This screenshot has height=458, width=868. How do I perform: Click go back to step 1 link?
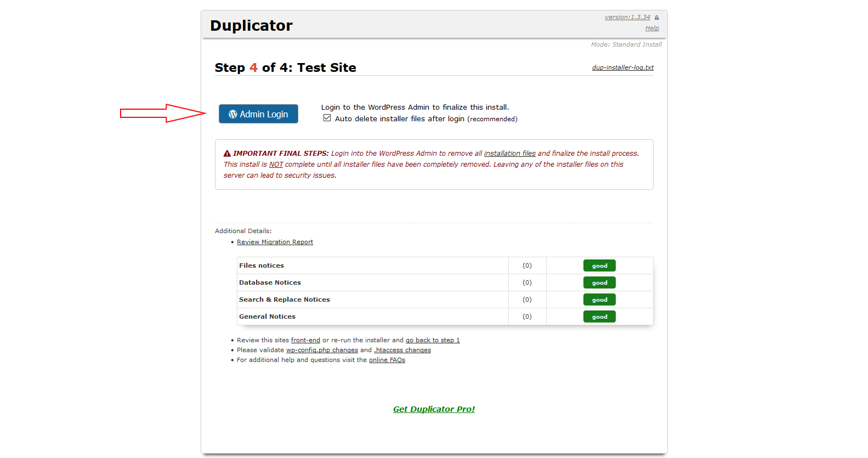[433, 340]
